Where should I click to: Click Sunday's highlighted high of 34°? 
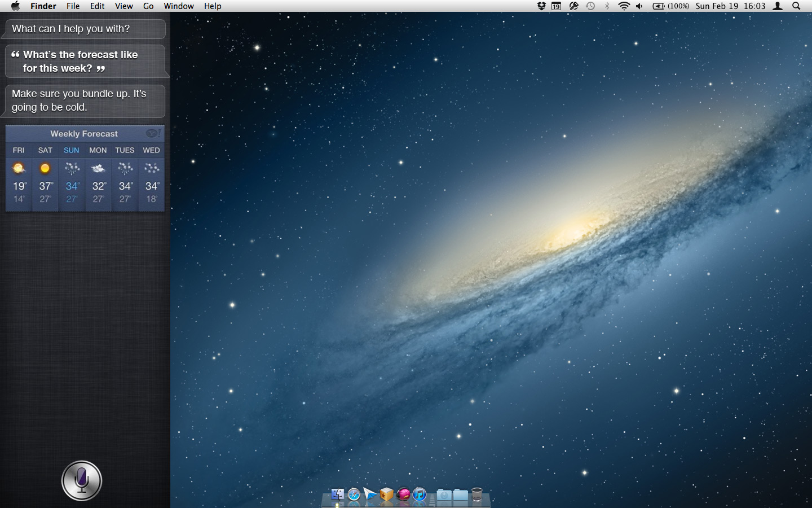click(73, 186)
